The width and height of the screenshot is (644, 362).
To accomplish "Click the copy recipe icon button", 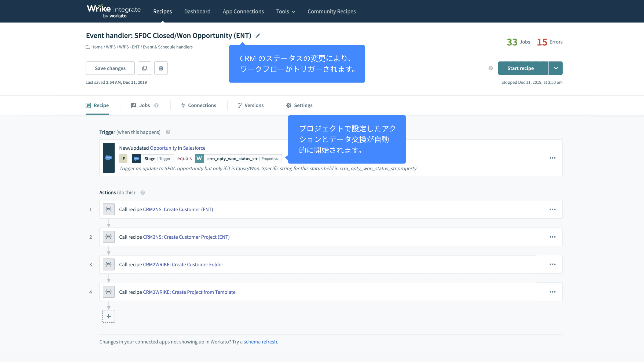I will tap(144, 68).
